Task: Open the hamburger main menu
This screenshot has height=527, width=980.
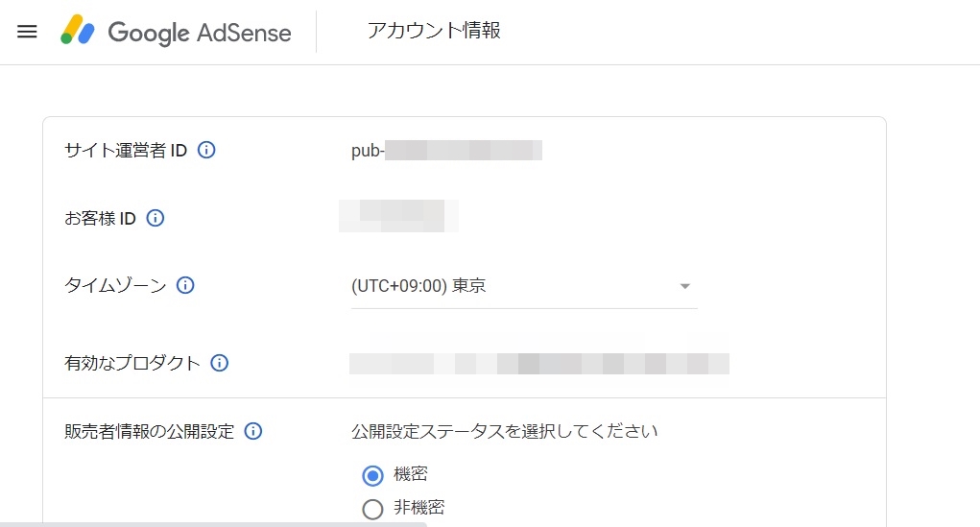Action: (x=27, y=32)
